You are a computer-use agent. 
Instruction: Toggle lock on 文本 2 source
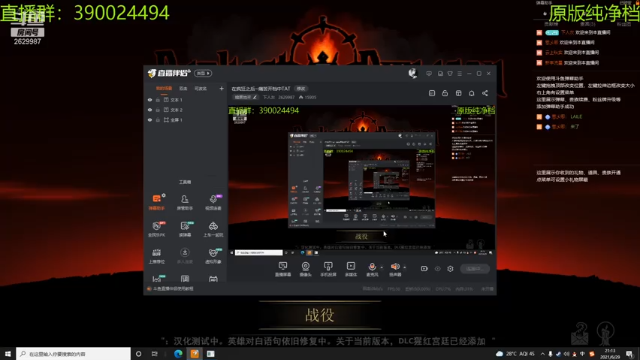pos(158,110)
